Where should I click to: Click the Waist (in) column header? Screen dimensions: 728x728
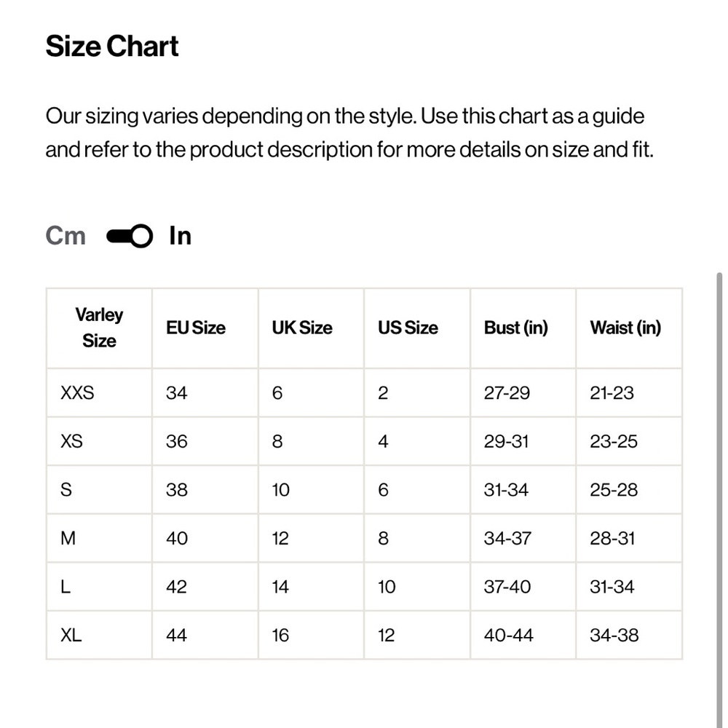[625, 328]
